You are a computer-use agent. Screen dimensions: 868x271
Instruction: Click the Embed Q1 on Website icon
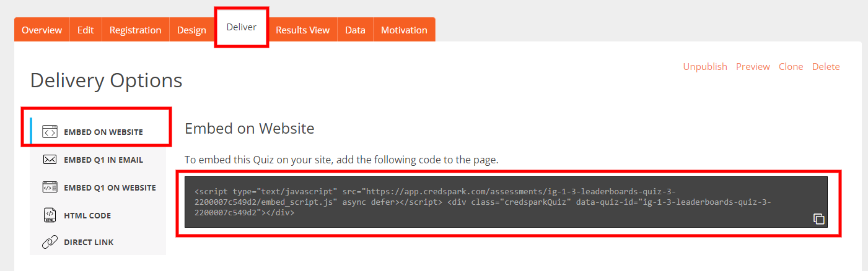(50, 187)
